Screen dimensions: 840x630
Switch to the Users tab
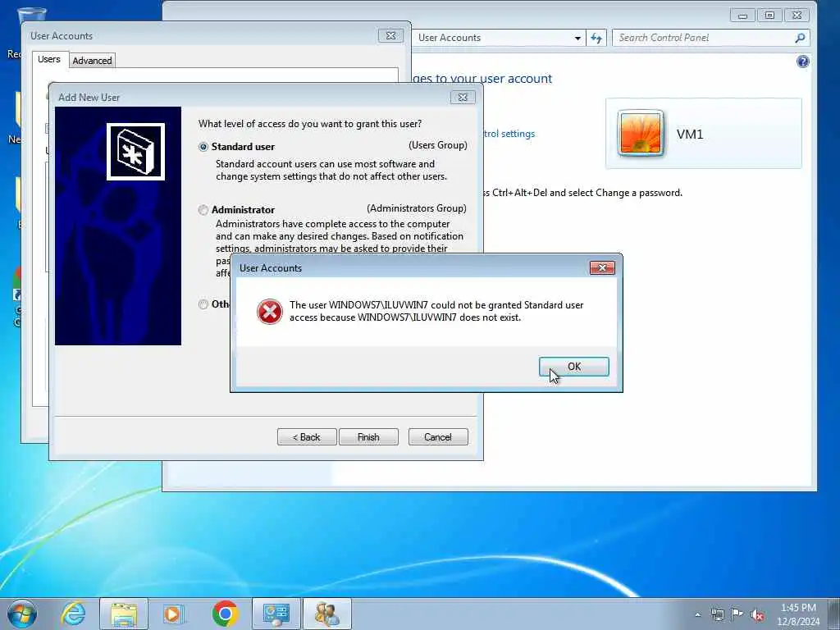click(x=49, y=59)
